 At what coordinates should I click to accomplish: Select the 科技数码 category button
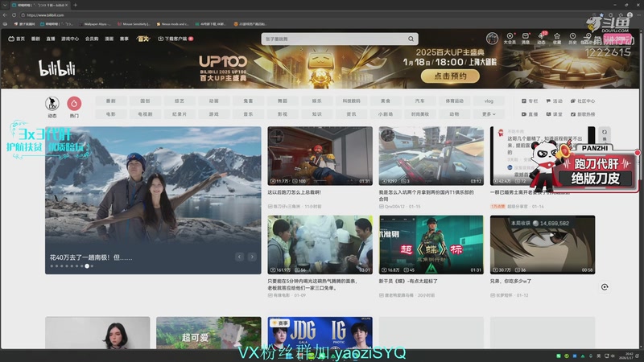[x=351, y=101]
